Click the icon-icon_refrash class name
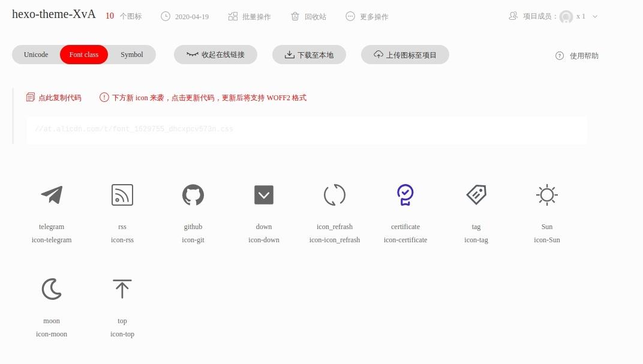643x364 pixels. 335,240
